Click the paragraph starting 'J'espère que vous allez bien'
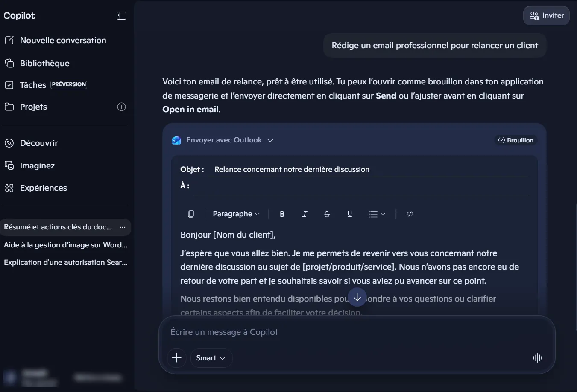 [350, 267]
